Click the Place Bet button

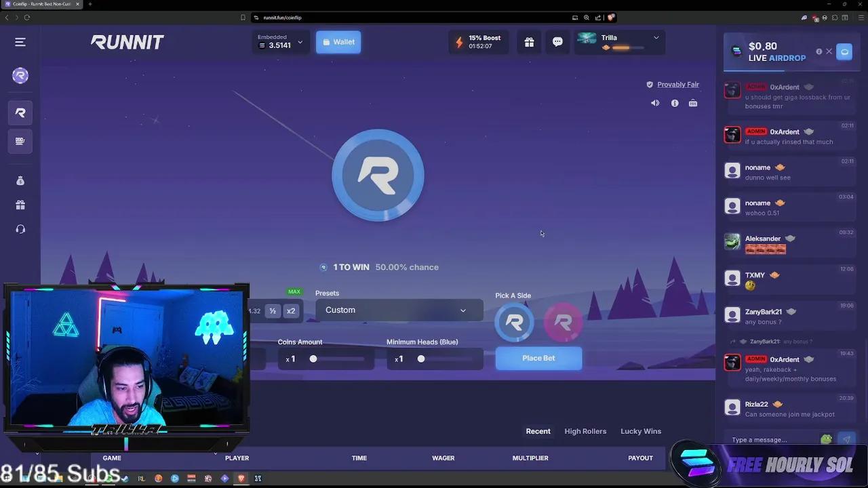coord(538,358)
